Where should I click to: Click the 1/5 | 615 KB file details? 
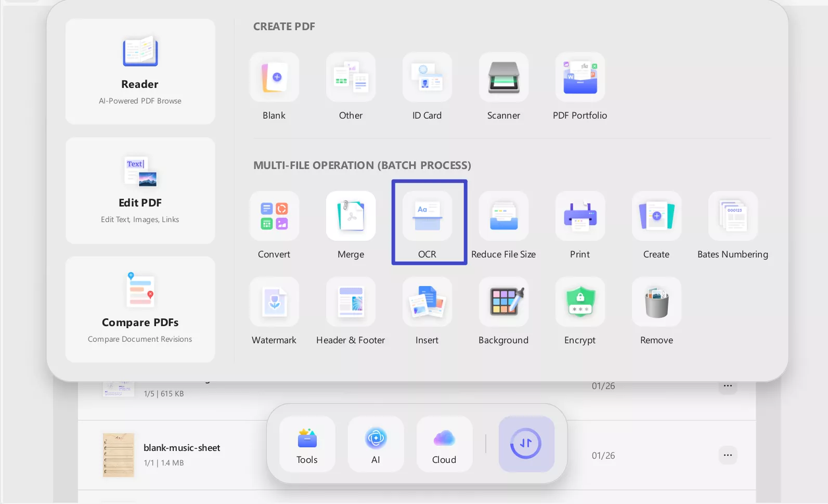[x=164, y=394]
